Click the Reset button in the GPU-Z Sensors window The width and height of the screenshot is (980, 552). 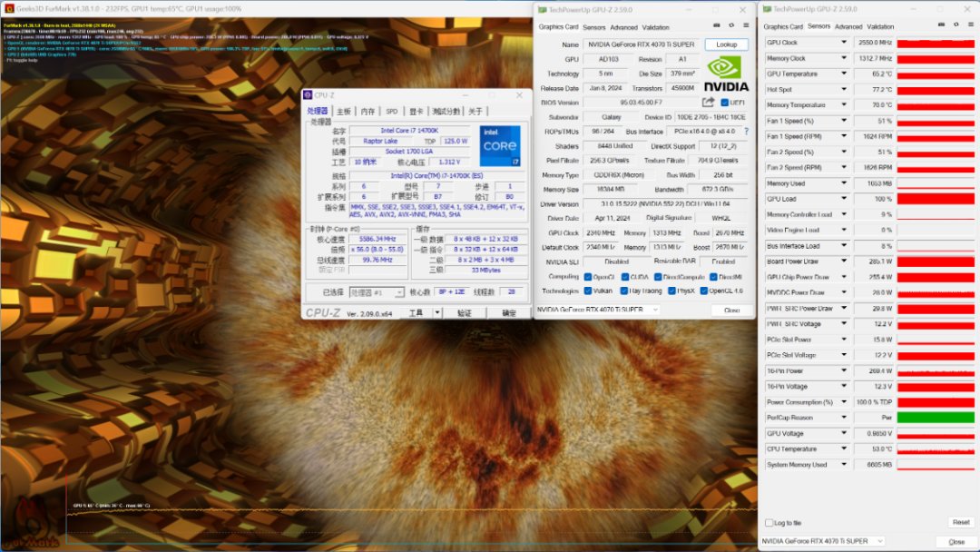point(961,522)
